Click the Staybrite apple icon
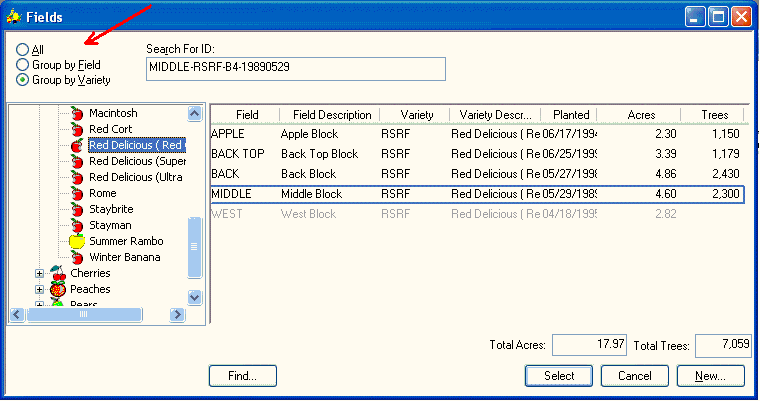Screen dimensions: 760x401 [x=77, y=210]
